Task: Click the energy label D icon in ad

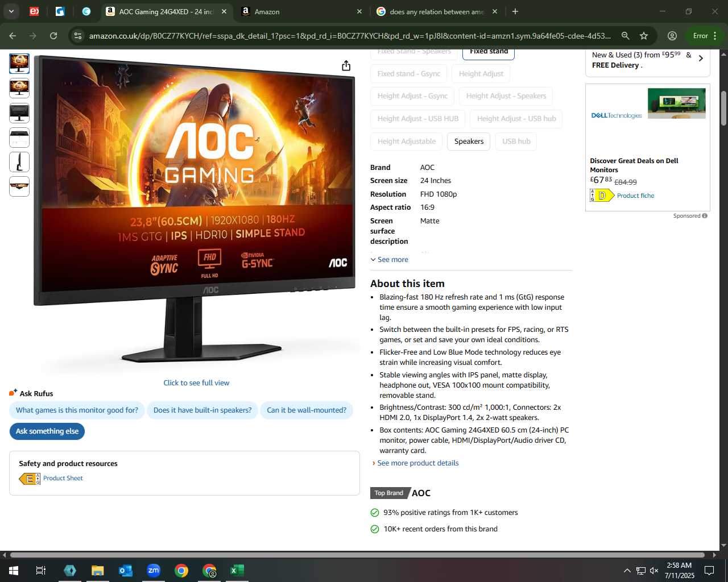Action: (x=602, y=196)
